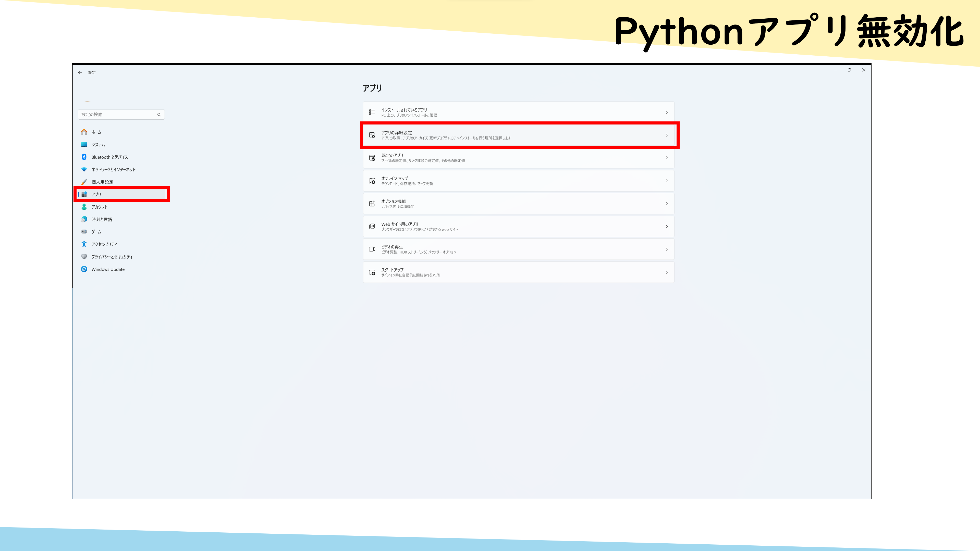Click the 既定のアプリ icon
The width and height of the screenshot is (980, 551).
tap(372, 158)
